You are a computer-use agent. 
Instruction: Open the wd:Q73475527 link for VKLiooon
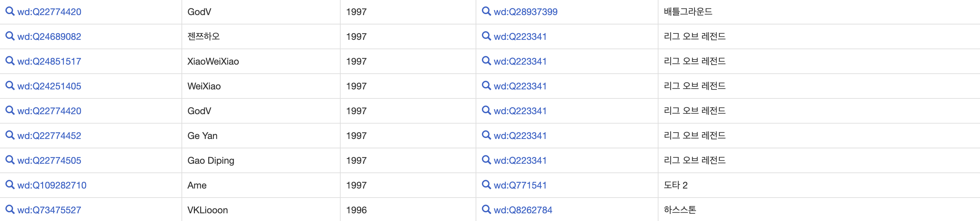tap(49, 210)
